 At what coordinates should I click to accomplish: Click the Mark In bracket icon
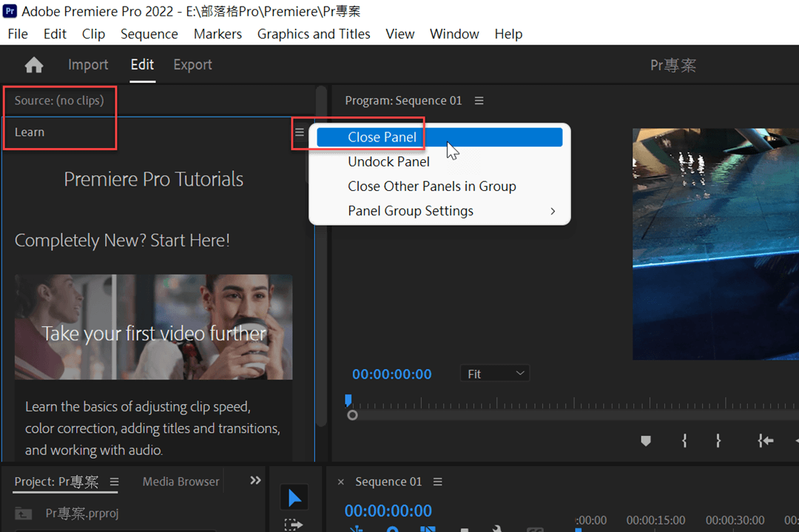pos(684,441)
